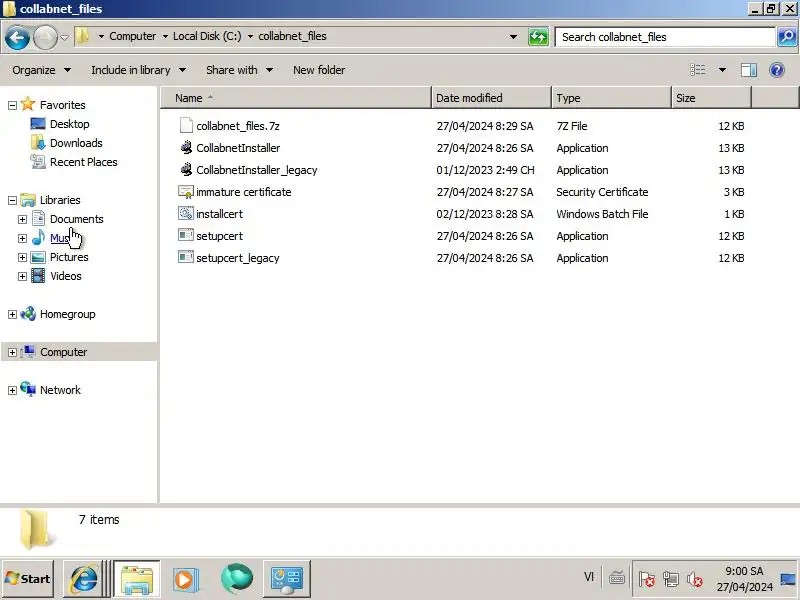Image resolution: width=800 pixels, height=600 pixels.
Task: Select installcert batch file icon
Action: [186, 213]
